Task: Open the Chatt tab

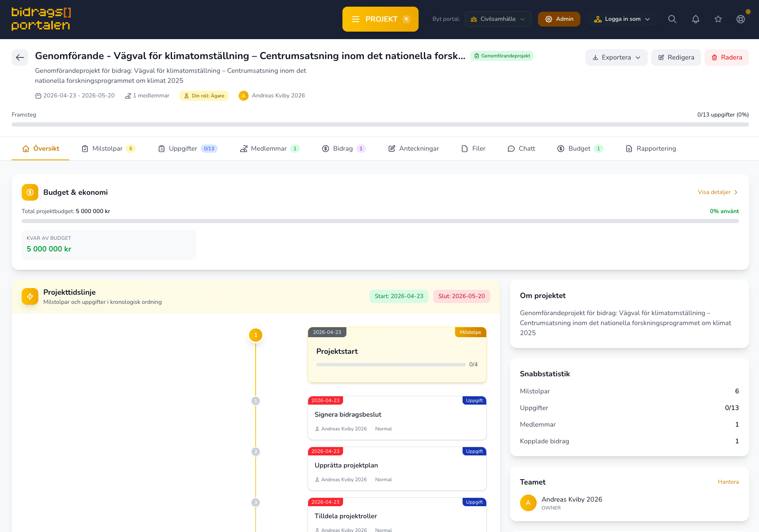Action: tap(521, 149)
